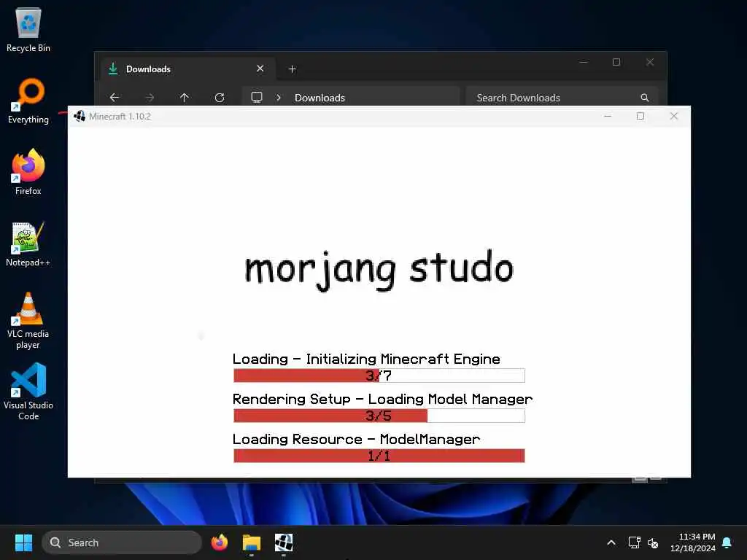Click the Search Downloads field
Viewport: 747px width, 560px height.
(562, 98)
